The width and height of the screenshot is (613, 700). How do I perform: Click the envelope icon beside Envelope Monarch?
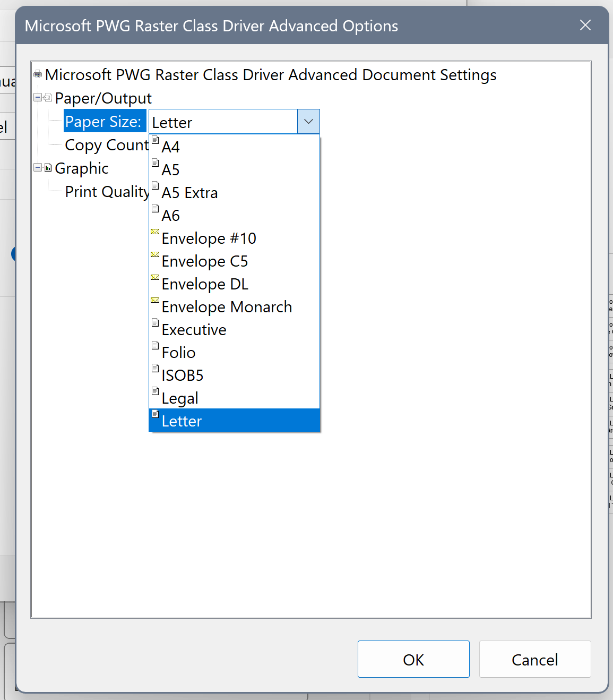(x=155, y=300)
